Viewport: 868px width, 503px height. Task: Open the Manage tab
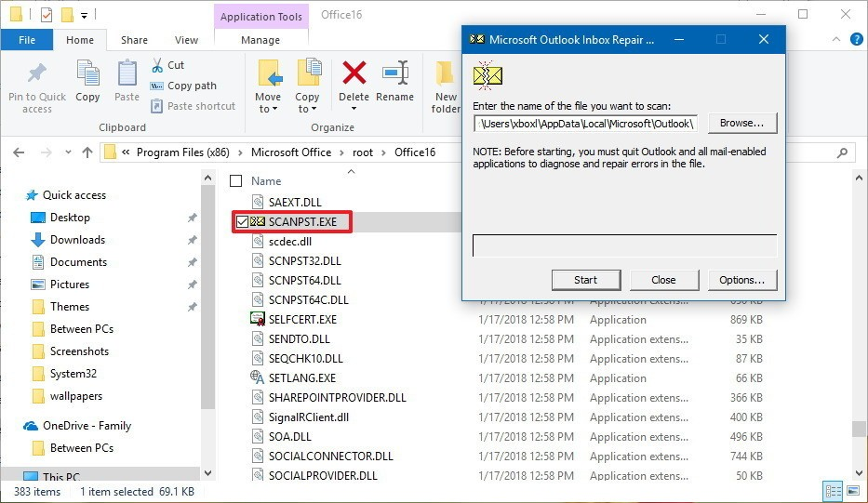(x=260, y=40)
